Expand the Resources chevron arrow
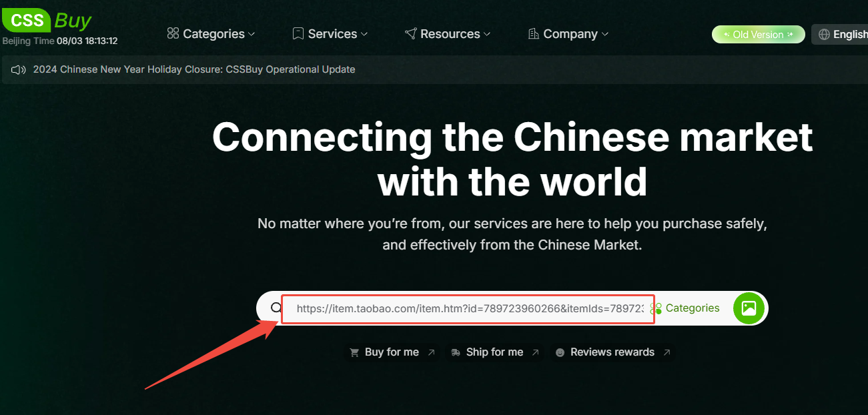The height and width of the screenshot is (415, 868). pos(487,34)
